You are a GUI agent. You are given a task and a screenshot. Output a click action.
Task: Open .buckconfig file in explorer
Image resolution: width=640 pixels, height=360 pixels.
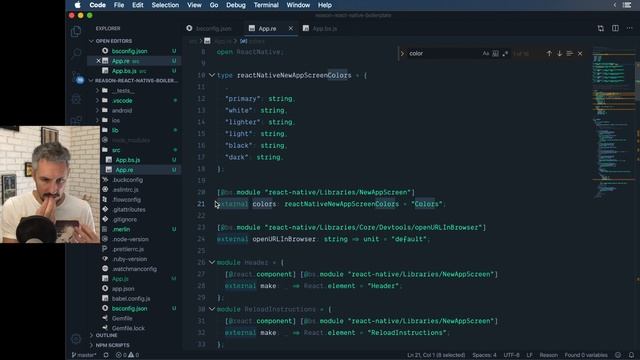(x=127, y=180)
